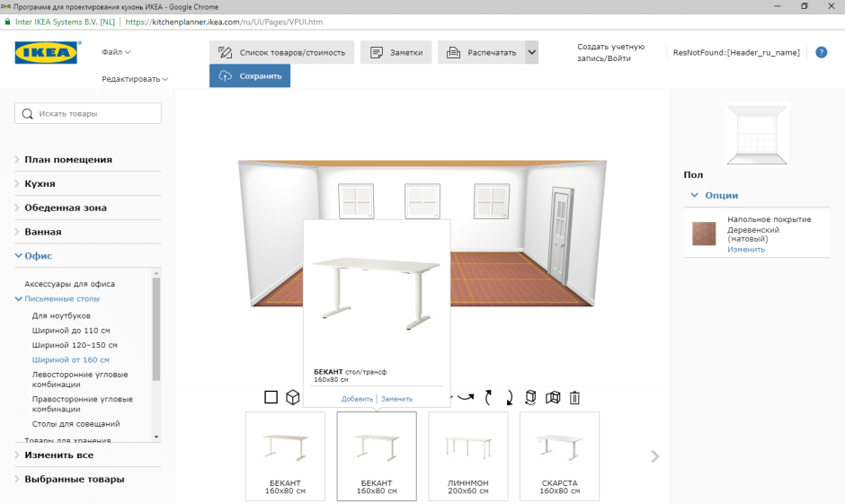Collapse the Опции section
This screenshot has height=504, width=845.
pyautogui.click(x=715, y=195)
